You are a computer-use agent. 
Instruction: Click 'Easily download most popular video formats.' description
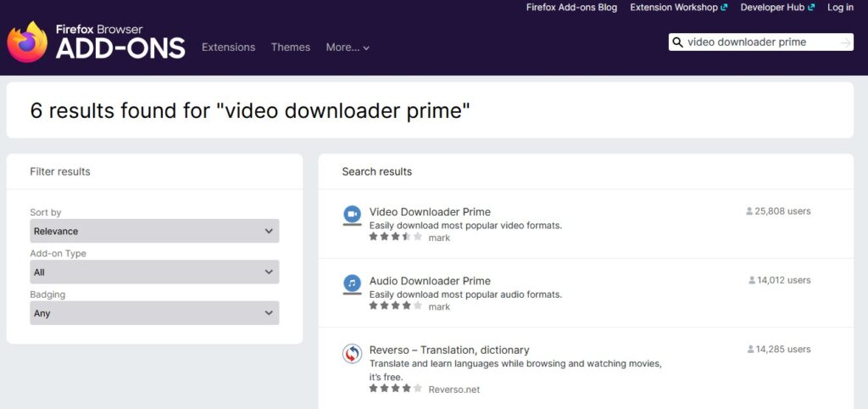pos(465,226)
